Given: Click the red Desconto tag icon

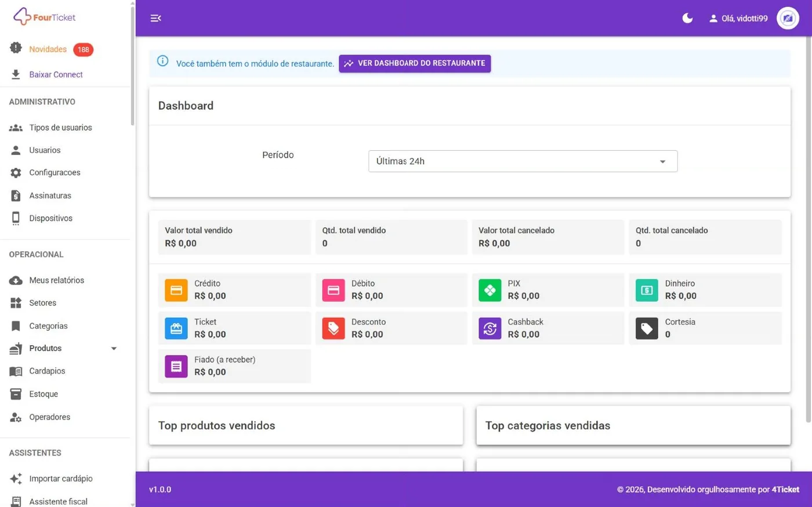Looking at the screenshot, I should pos(333,328).
